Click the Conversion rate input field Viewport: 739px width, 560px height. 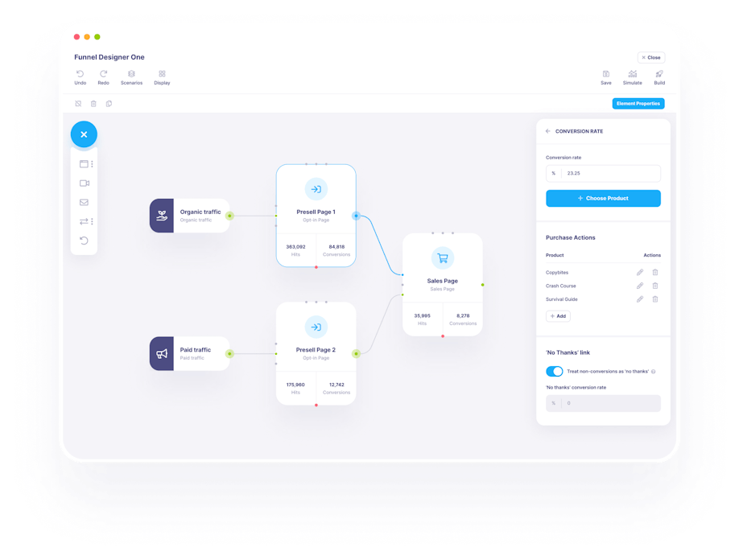click(x=610, y=173)
